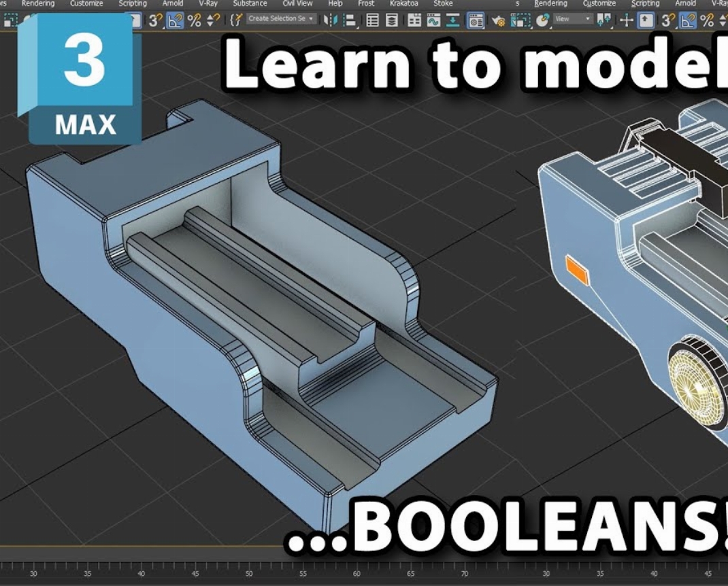Image resolution: width=728 pixels, height=586 pixels.
Task: Toggle the Layer Explorer panel
Action: pos(392,20)
